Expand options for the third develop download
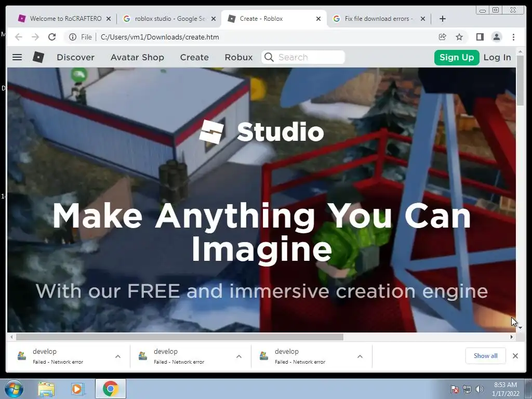532x399 pixels. tap(360, 356)
